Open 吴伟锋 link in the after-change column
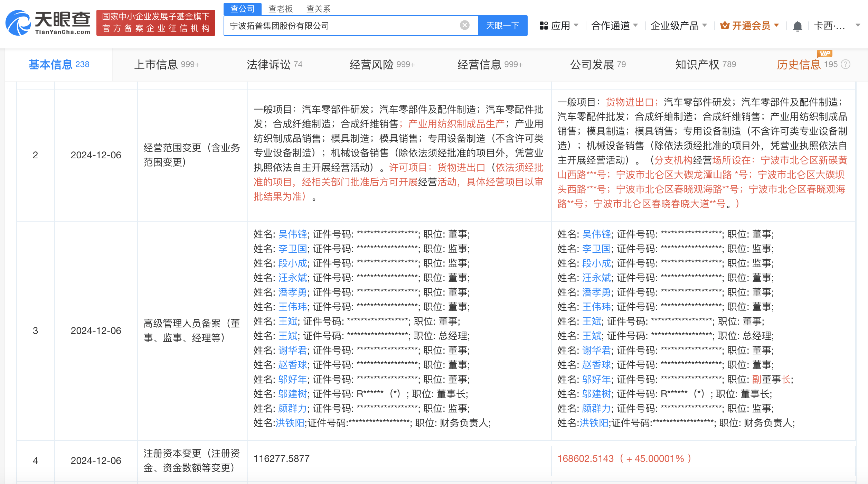This screenshot has width=868, height=484. (597, 234)
